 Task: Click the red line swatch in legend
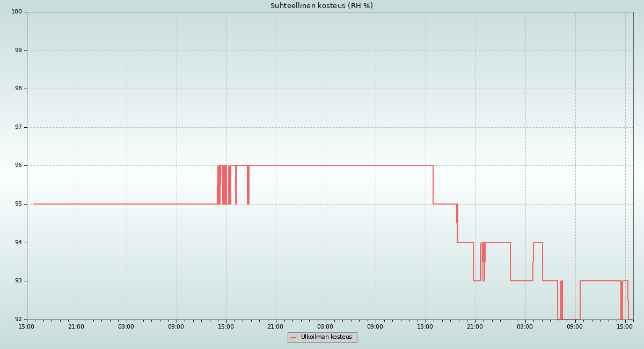coord(294,338)
